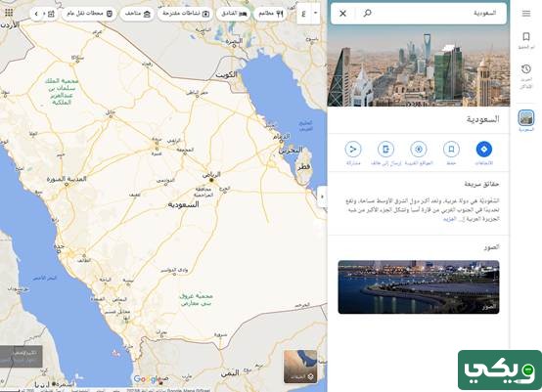This screenshot has height=392, width=542.
Task: Click the الرياض city label on map
Action: [211, 175]
